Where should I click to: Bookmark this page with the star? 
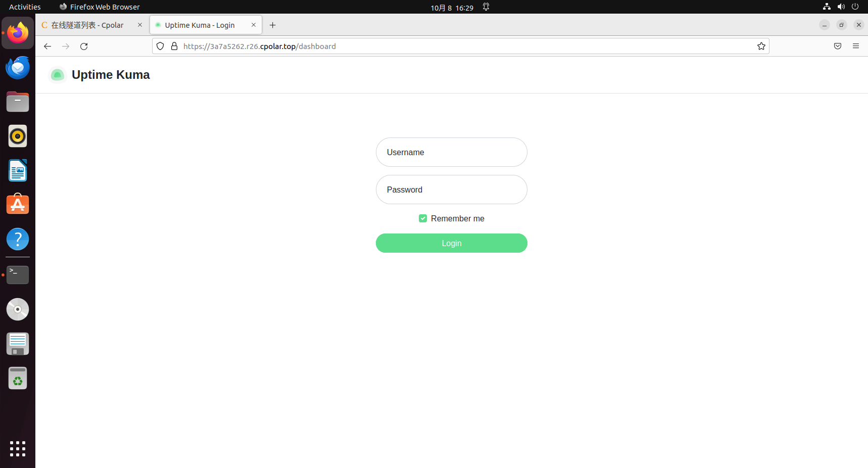(761, 46)
